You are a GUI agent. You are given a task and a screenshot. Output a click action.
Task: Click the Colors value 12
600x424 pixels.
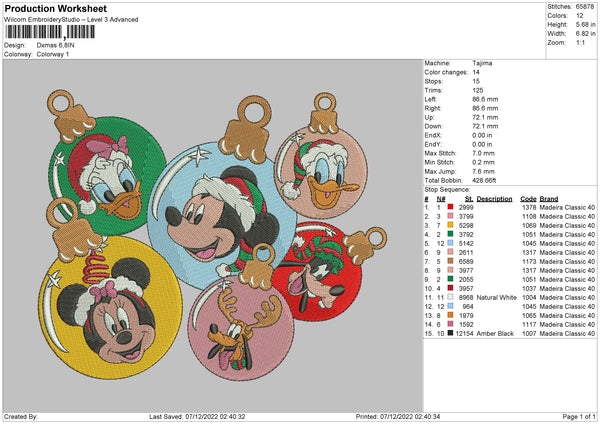pos(580,16)
